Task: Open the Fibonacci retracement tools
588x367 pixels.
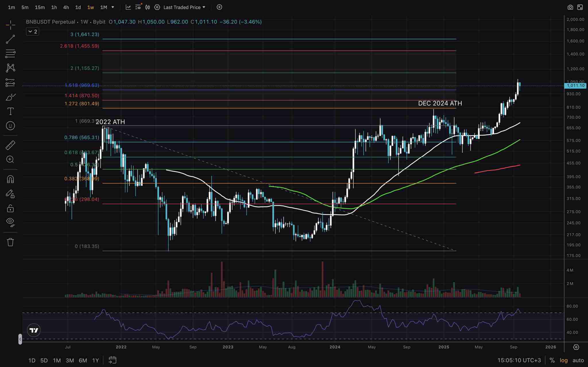Action: tap(10, 53)
